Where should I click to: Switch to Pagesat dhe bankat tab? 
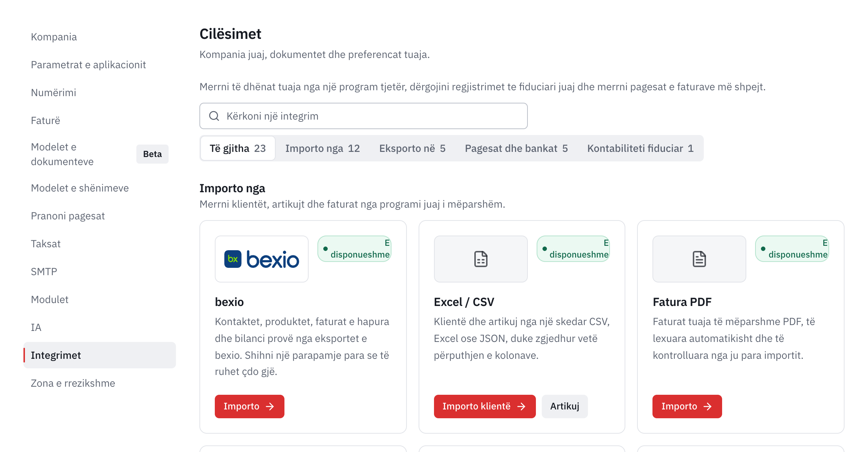[516, 148]
